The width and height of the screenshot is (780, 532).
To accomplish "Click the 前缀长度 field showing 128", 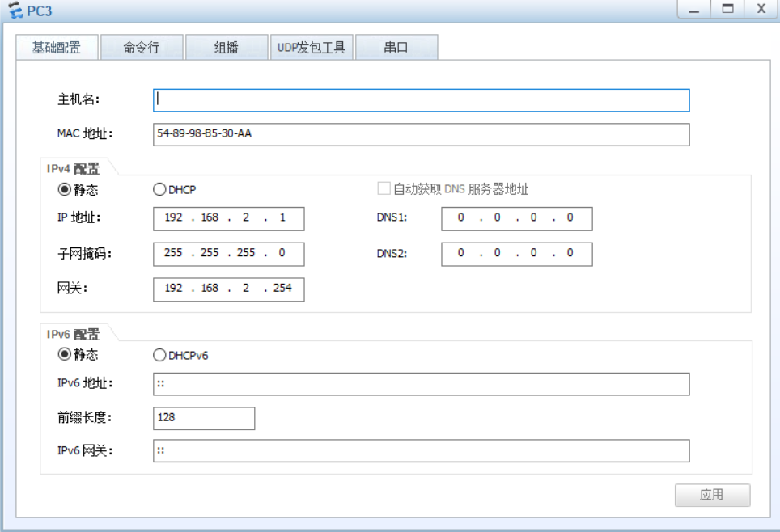I will click(204, 418).
